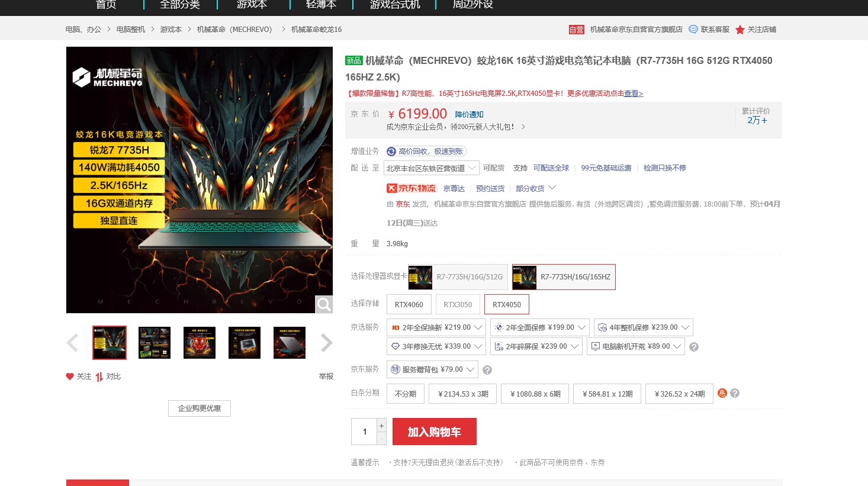Image resolution: width=868 pixels, height=486 pixels.
Task: Click the magnifier icon on product image
Action: pyautogui.click(x=324, y=304)
